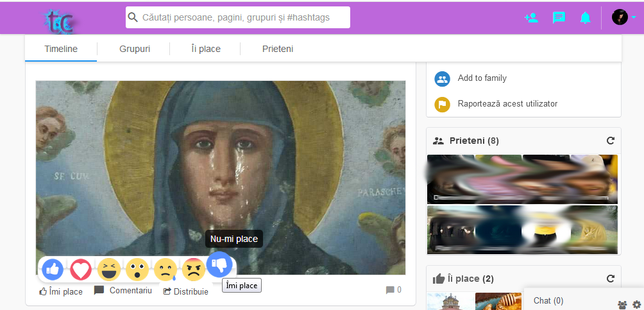Open the messages icon in header
The width and height of the screenshot is (644, 310).
559,18
